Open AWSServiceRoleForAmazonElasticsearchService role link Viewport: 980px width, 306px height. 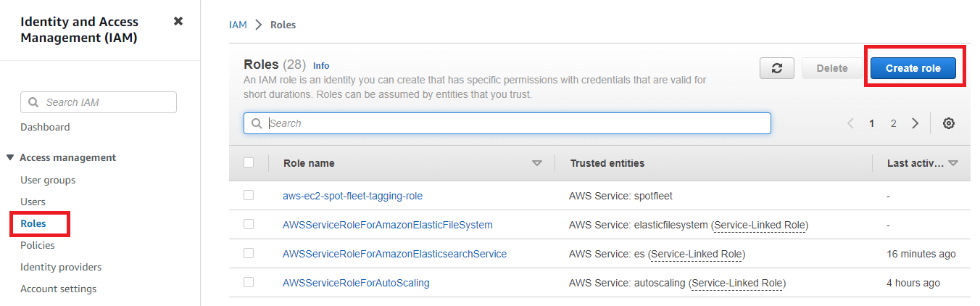pyautogui.click(x=394, y=254)
